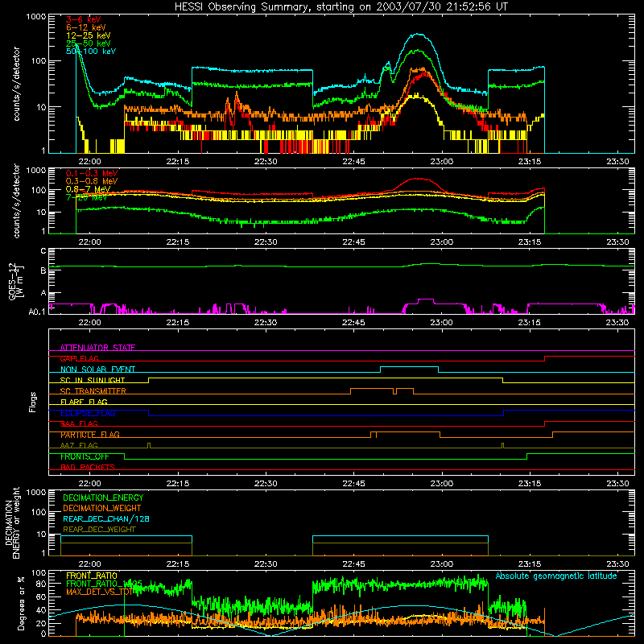644x644 pixels.
Task: Select the FRONTS_OFF flag label
Action: (x=85, y=456)
